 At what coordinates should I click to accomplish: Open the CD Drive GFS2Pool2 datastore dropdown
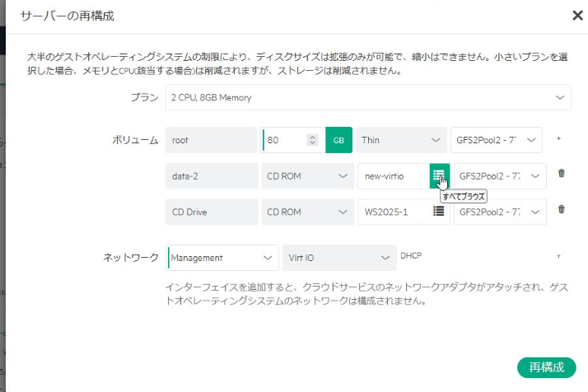pyautogui.click(x=500, y=211)
